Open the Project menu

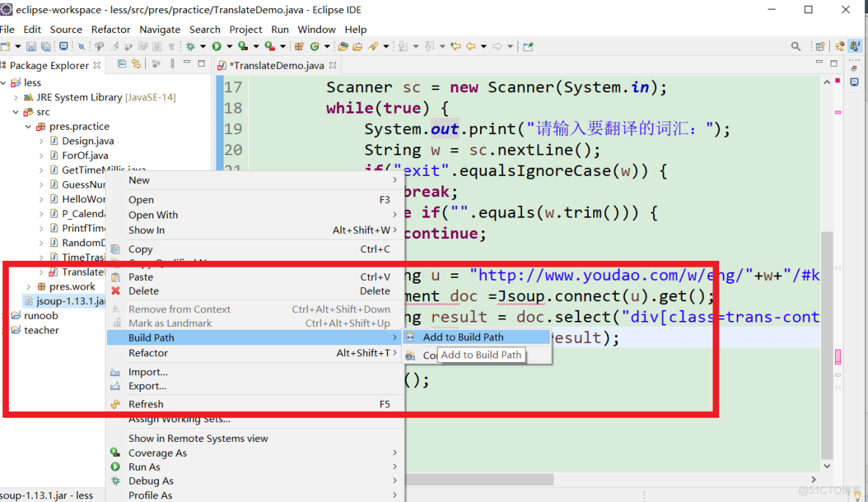(x=246, y=29)
